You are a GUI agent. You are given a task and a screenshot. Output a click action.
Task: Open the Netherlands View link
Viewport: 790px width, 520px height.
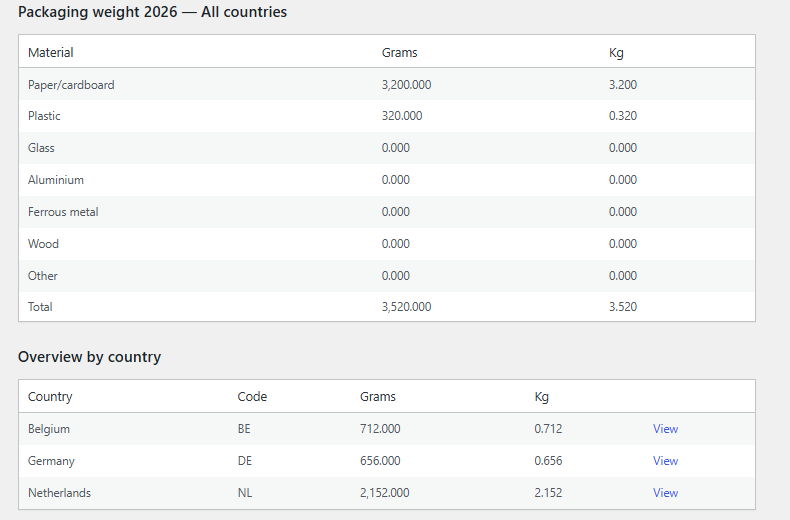(665, 493)
